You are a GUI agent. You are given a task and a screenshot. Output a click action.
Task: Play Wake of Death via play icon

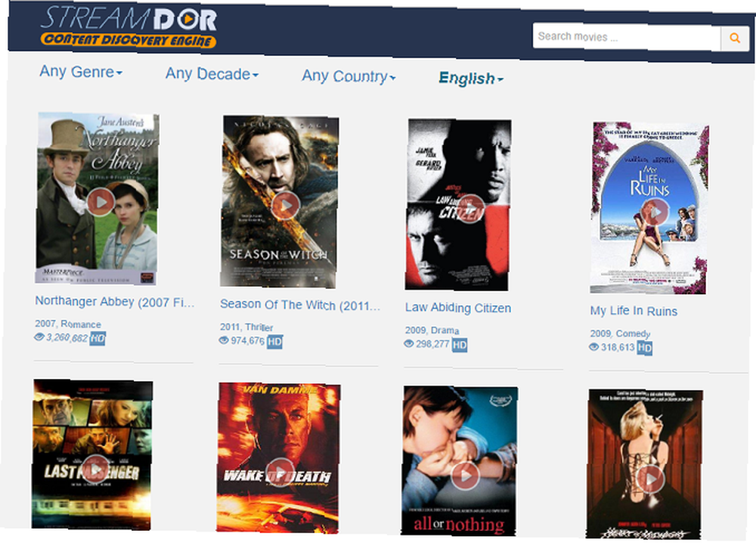coord(280,472)
